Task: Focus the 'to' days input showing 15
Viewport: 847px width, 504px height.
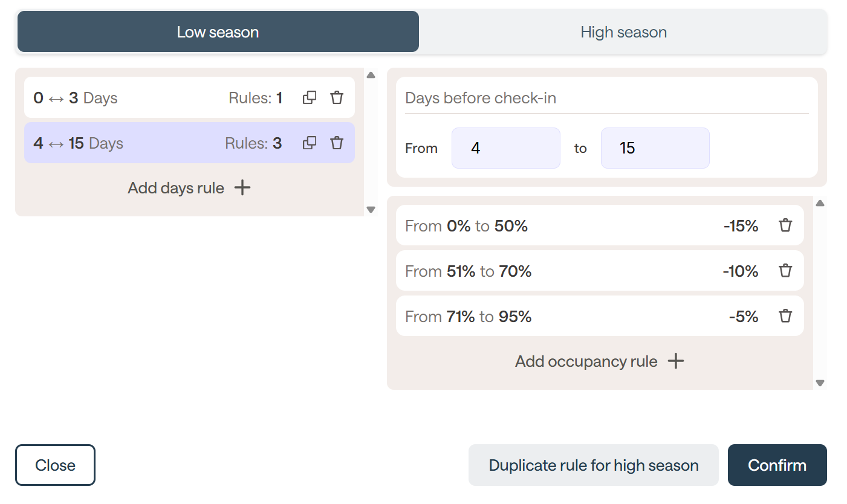Action: pyautogui.click(x=655, y=148)
